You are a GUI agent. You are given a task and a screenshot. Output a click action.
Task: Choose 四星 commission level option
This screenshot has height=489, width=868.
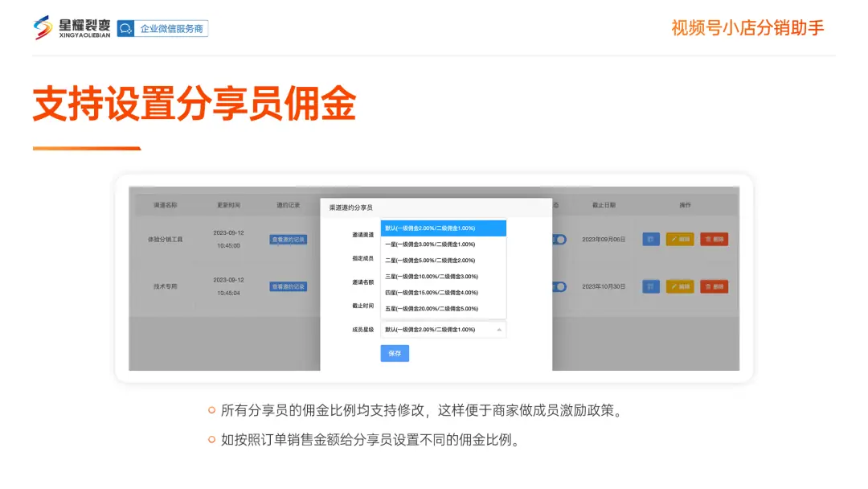point(444,293)
